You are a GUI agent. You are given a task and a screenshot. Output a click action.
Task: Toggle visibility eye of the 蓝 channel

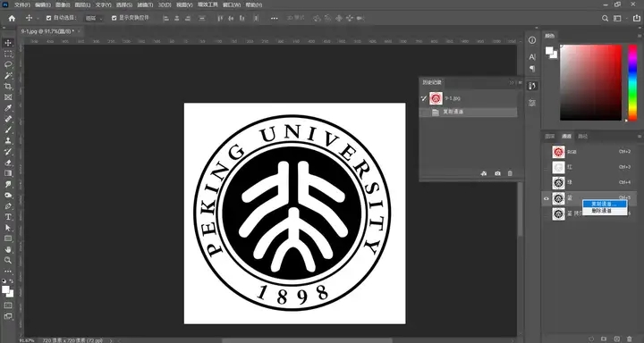tap(547, 198)
